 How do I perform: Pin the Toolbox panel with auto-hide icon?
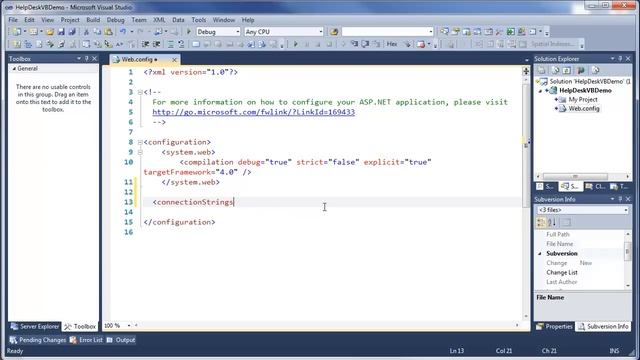(87, 59)
